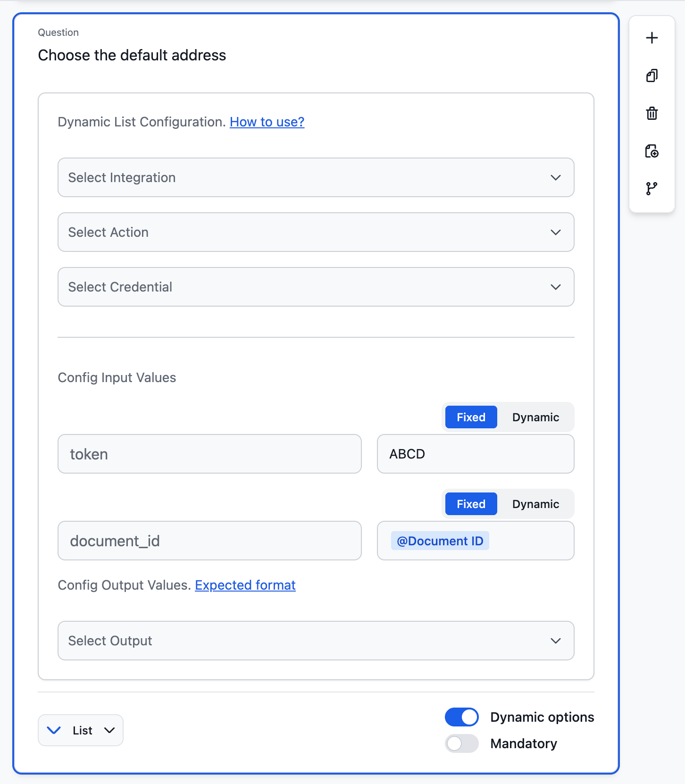Viewport: 685px width, 784px height.
Task: Enable the Mandatory toggle
Action: click(461, 743)
